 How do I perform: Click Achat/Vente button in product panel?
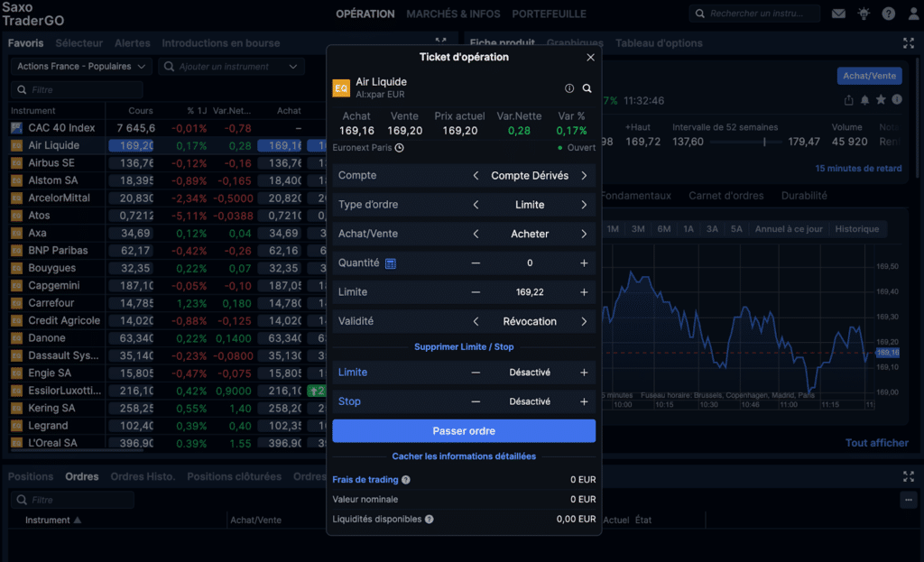869,76
